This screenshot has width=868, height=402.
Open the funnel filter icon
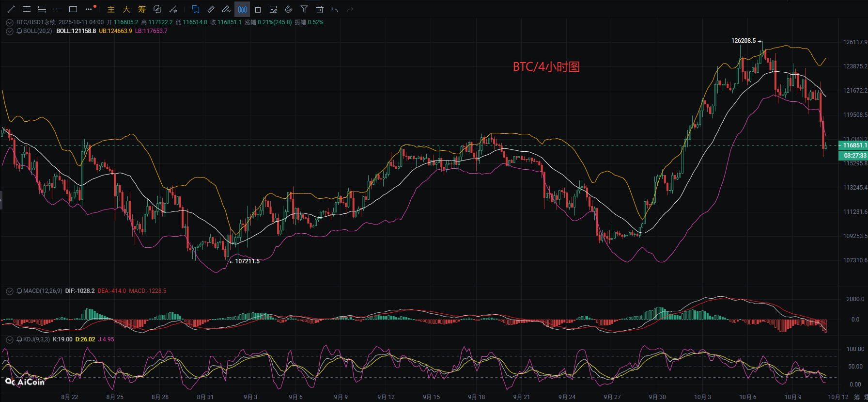[304, 9]
